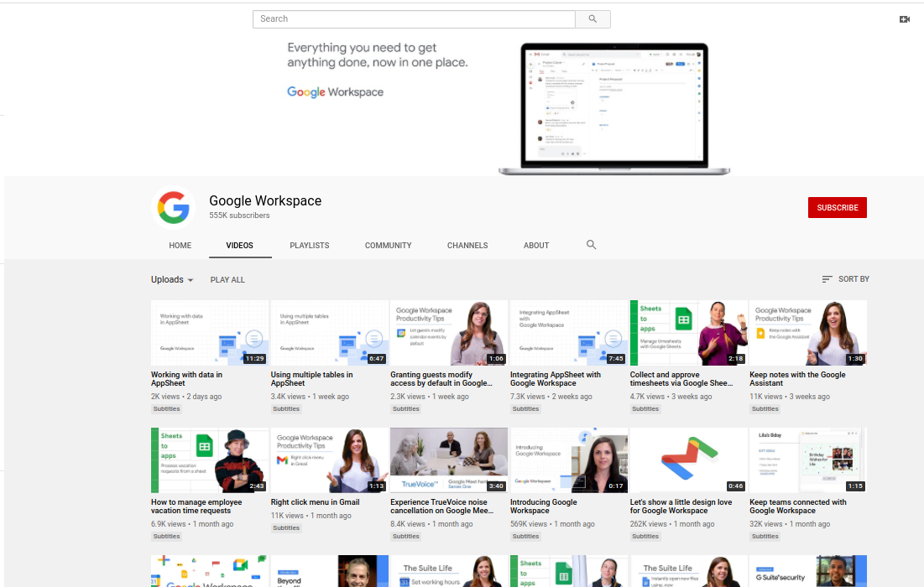
Task: Open the G Suite security video thumbnail
Action: pos(808,571)
